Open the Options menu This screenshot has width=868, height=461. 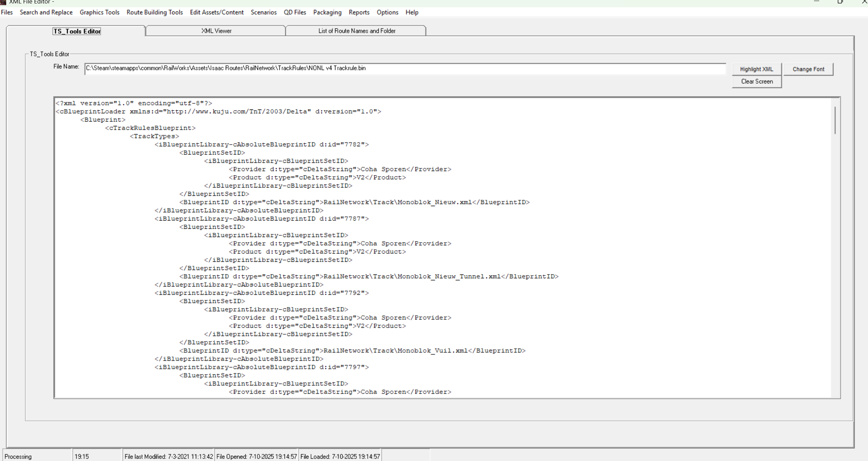pyautogui.click(x=387, y=12)
